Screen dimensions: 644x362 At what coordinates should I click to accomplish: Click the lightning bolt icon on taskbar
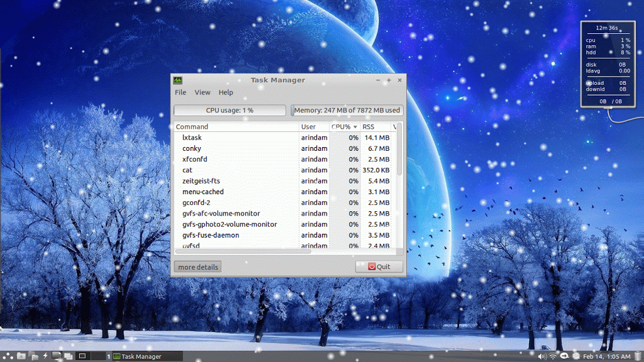click(x=45, y=356)
